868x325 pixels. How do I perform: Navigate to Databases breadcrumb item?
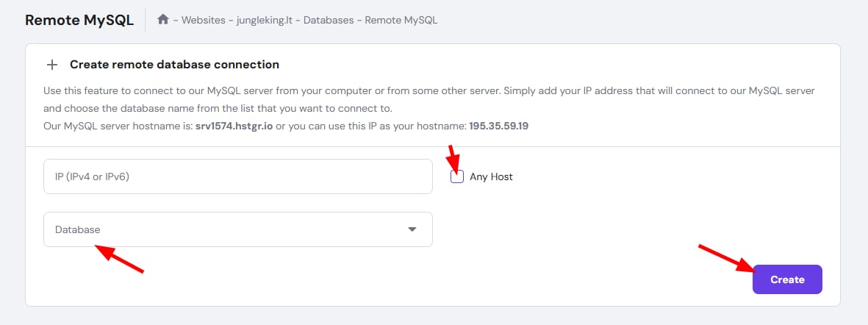pos(329,21)
